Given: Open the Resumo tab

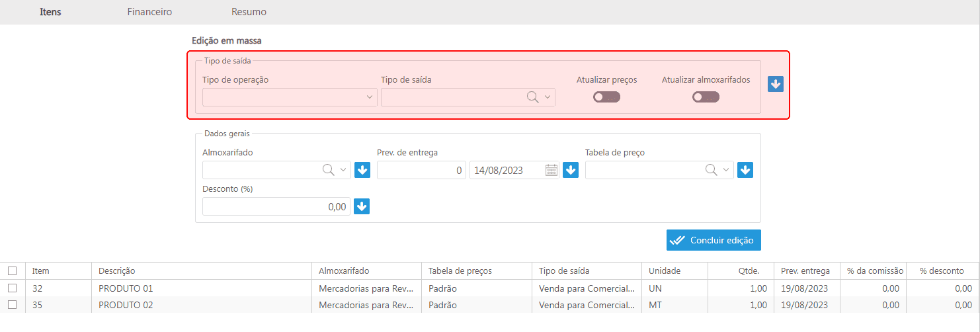Looking at the screenshot, I should 249,12.
